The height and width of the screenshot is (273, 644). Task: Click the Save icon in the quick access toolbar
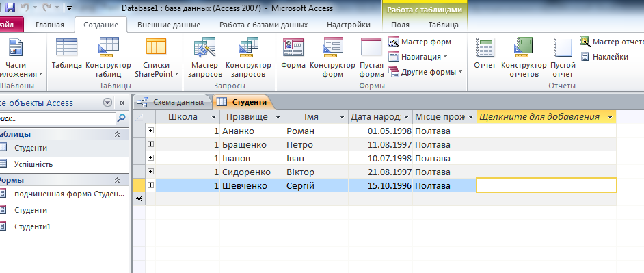[10, 8]
